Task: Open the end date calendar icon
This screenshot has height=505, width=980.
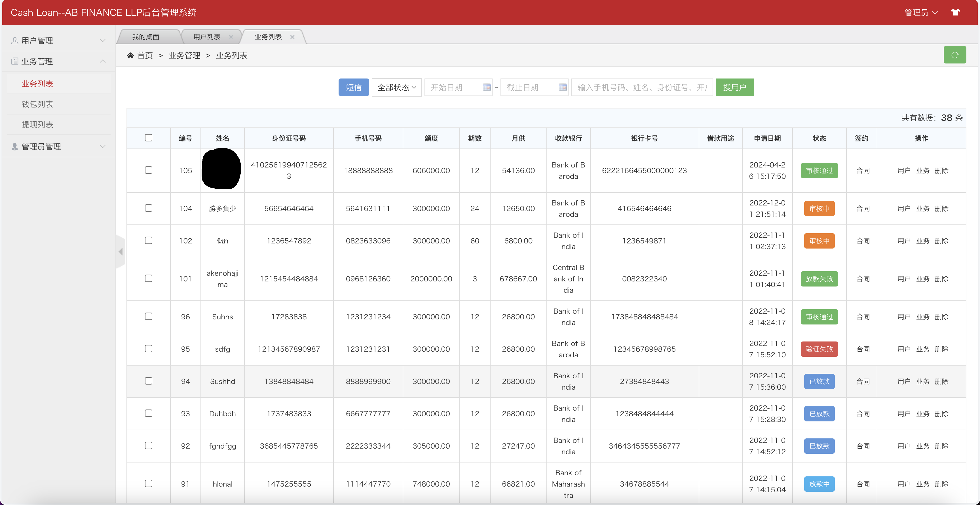Action: pyautogui.click(x=562, y=88)
